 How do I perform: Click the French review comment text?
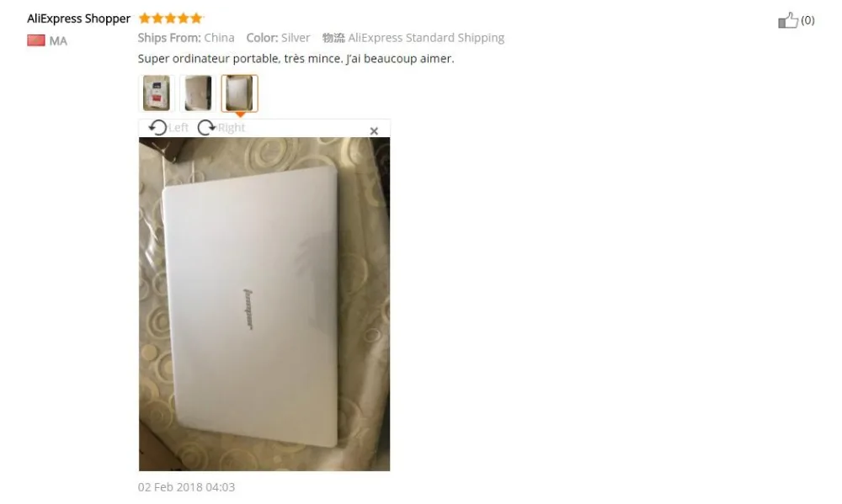pos(296,59)
